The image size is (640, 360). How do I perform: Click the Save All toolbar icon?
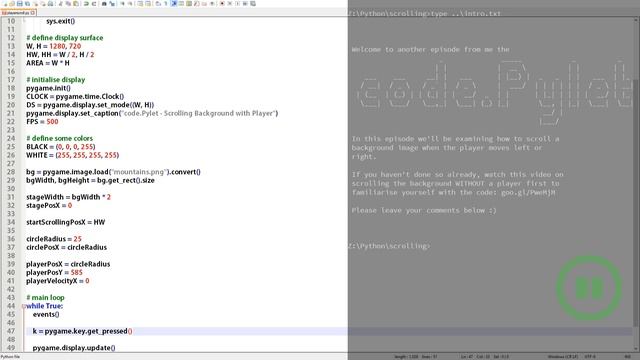tap(27, 4)
